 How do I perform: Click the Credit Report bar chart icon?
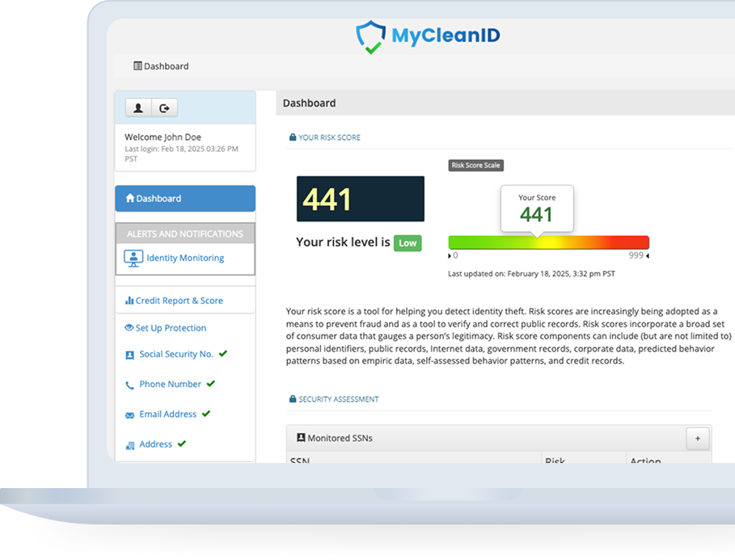pyautogui.click(x=129, y=301)
